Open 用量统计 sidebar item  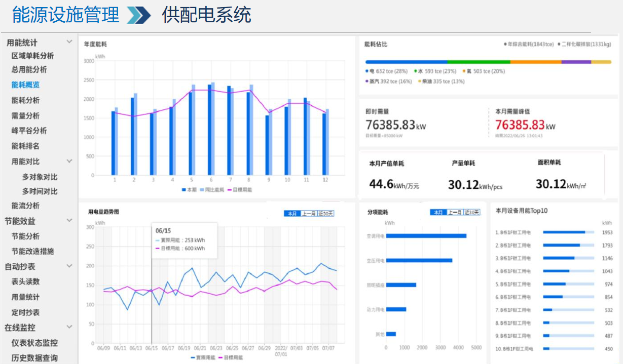26,297
